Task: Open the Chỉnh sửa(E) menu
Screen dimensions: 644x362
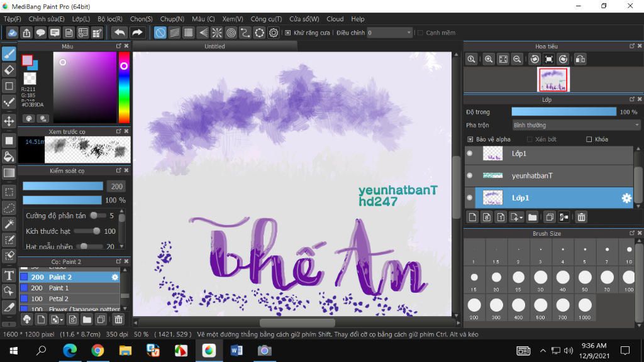Action: tap(47, 19)
